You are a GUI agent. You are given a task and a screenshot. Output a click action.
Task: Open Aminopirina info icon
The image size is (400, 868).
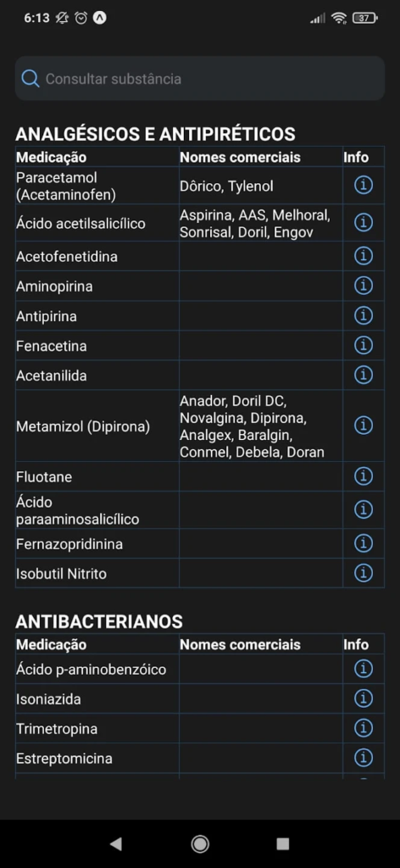(364, 287)
